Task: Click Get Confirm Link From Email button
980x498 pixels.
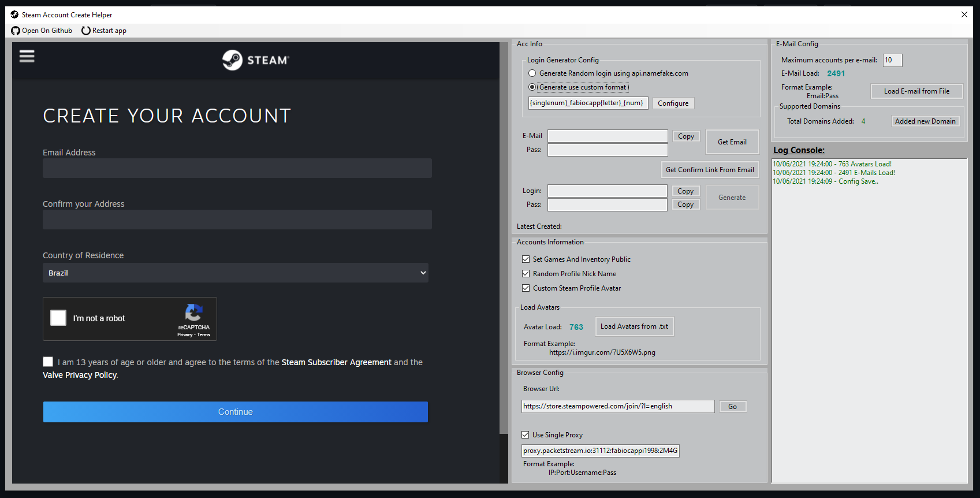Action: 710,170
